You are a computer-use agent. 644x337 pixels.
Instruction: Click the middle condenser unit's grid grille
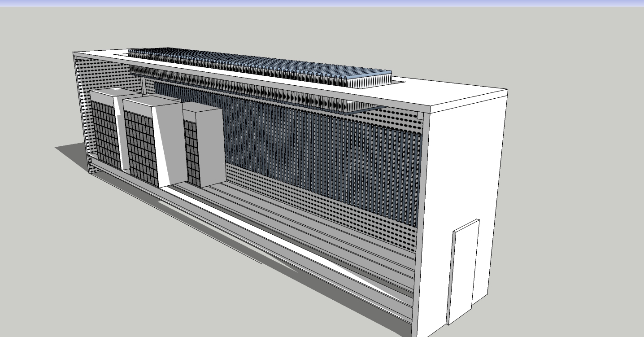click(x=141, y=147)
